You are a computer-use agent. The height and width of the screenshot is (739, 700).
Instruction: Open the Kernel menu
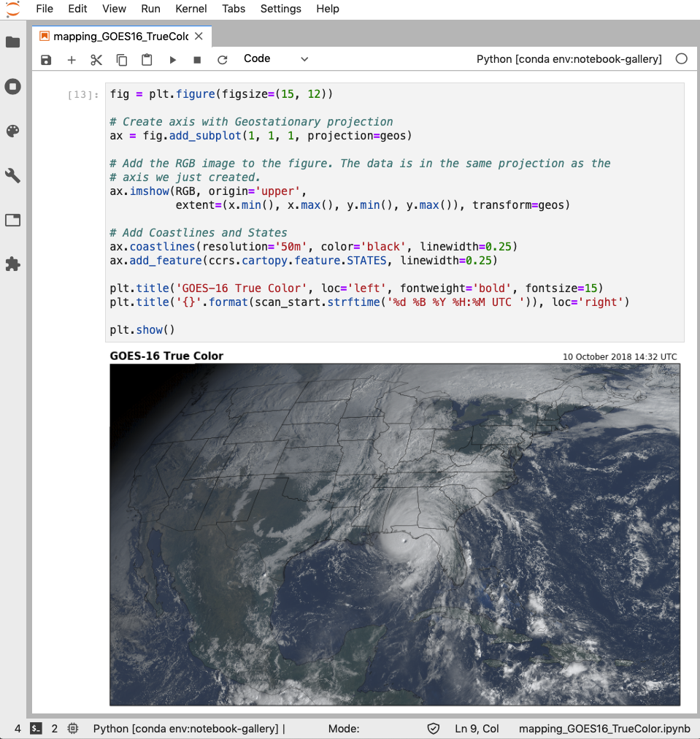point(191,9)
